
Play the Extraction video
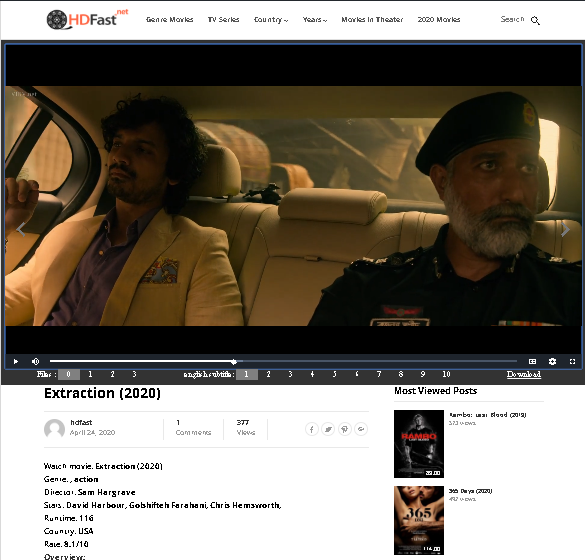16,362
